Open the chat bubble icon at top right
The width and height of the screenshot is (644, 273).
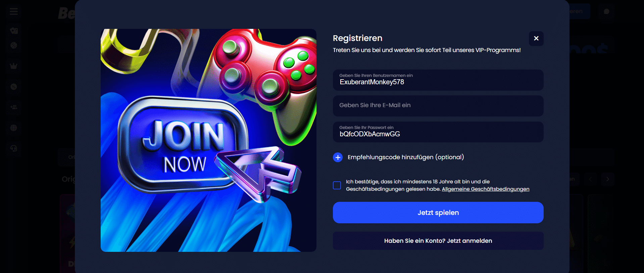click(606, 11)
